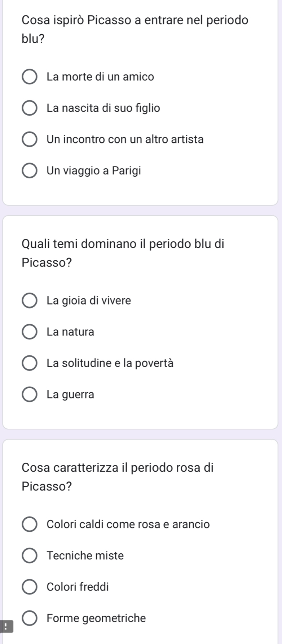Pick the 'Forme geometriche' answer
The image size is (282, 644).
[x=30, y=618]
